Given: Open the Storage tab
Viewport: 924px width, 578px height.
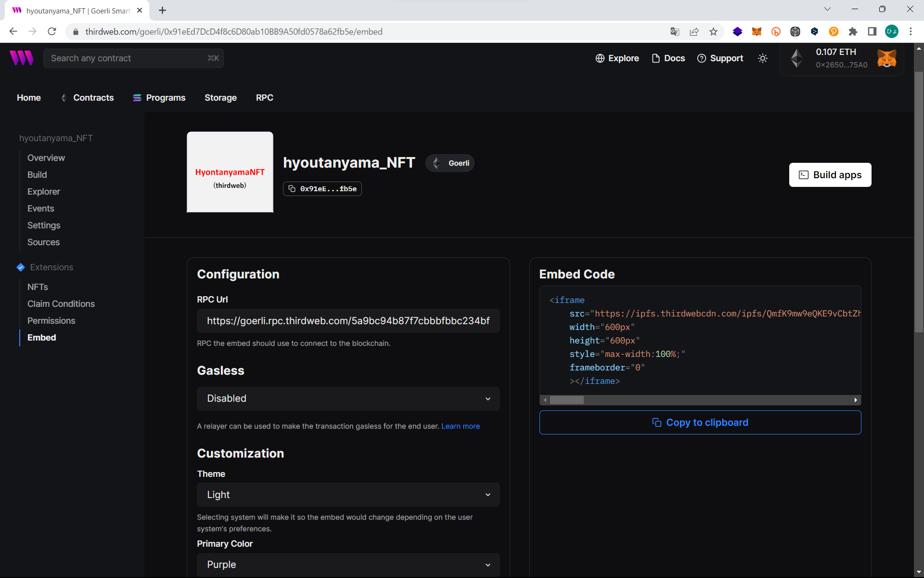Looking at the screenshot, I should [x=220, y=98].
